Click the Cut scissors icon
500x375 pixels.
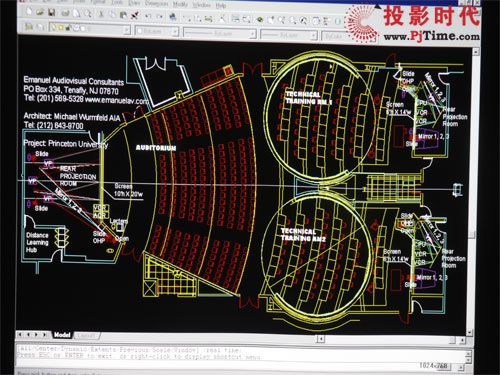[101, 14]
